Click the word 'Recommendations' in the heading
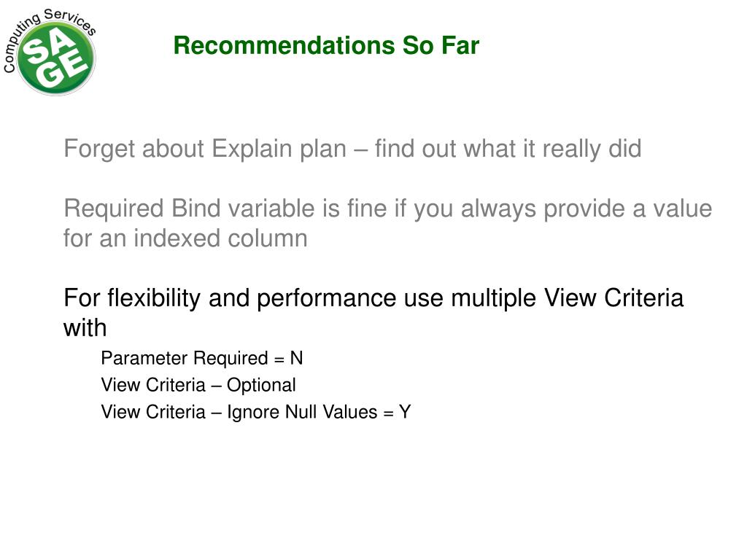747x560 pixels. [x=285, y=46]
